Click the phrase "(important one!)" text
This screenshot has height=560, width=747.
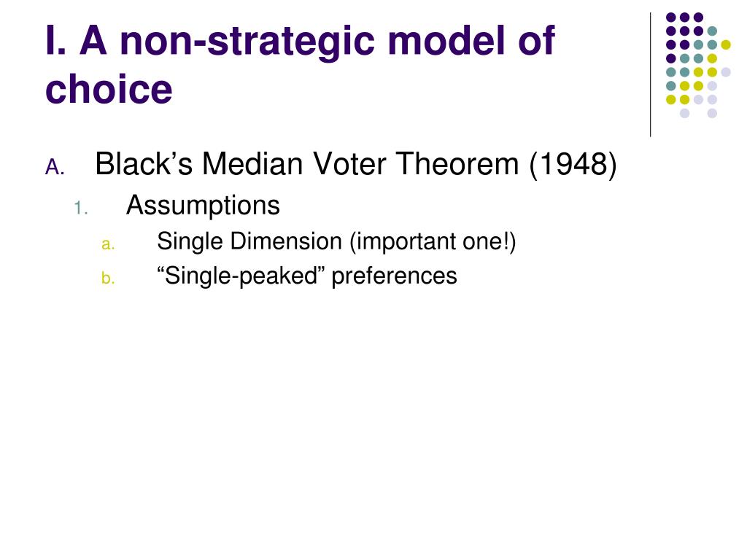[x=433, y=241]
